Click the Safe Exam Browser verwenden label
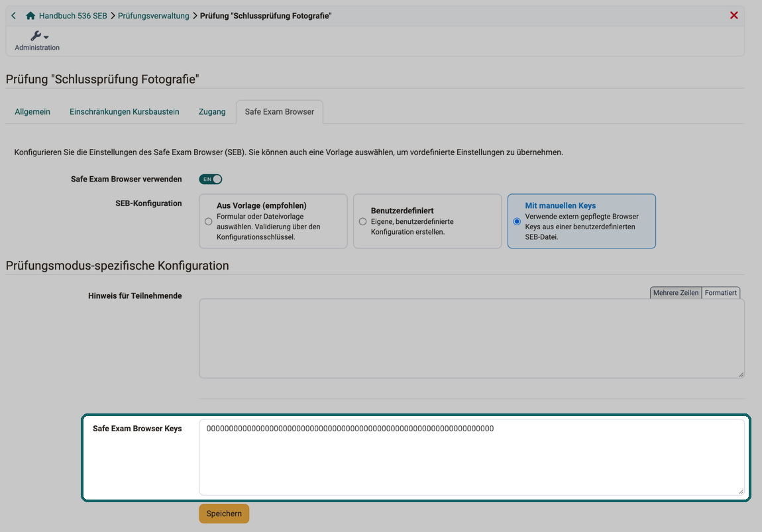762x532 pixels. (127, 180)
